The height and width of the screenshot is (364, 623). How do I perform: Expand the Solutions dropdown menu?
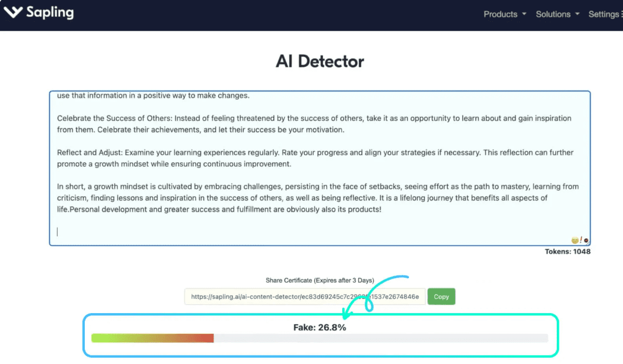pos(557,14)
